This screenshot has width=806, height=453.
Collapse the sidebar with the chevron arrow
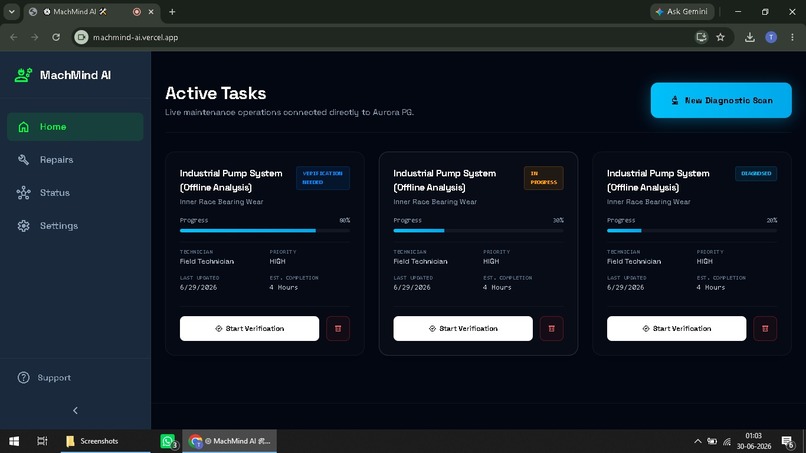pos(75,410)
